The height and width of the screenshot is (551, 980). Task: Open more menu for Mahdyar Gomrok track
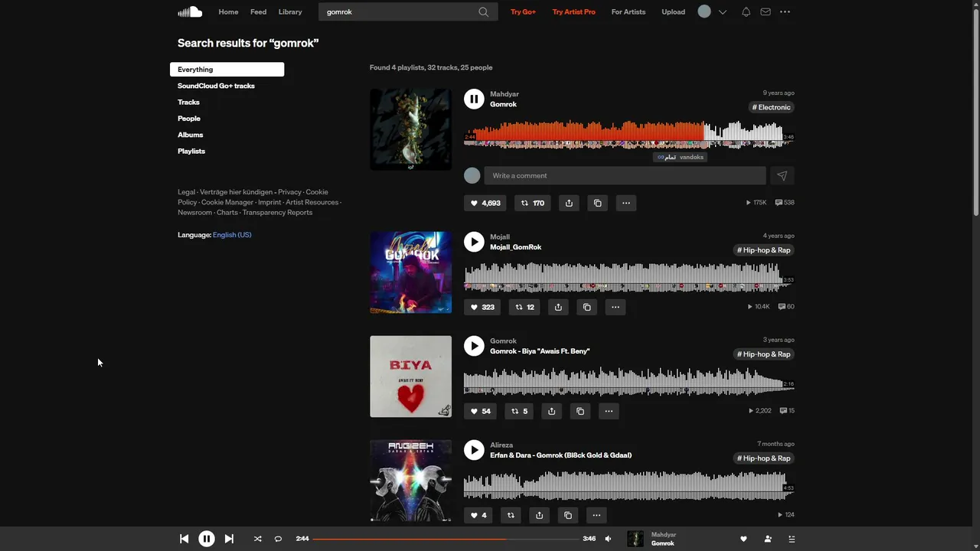(x=626, y=203)
